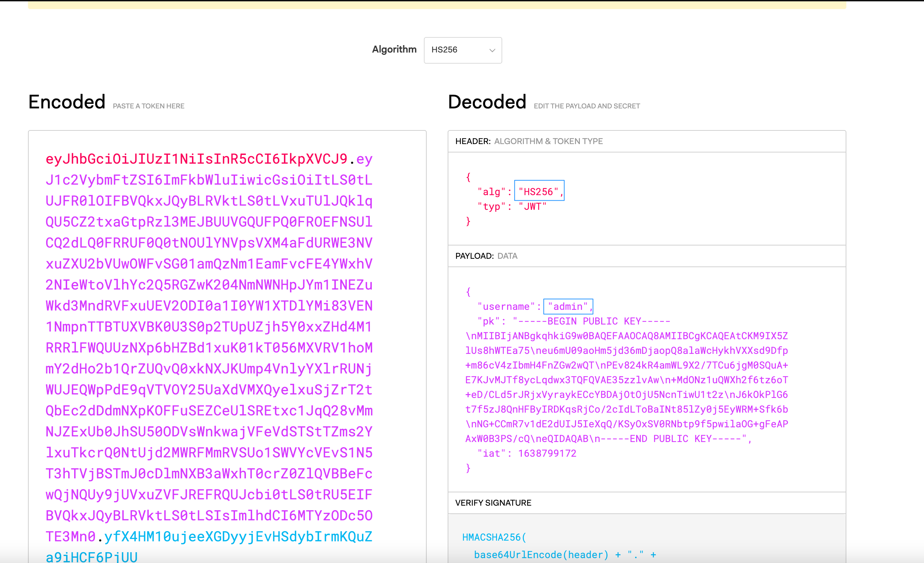Edit the highlighted "HS256" alg value
Image resolution: width=924 pixels, height=563 pixels.
click(539, 192)
